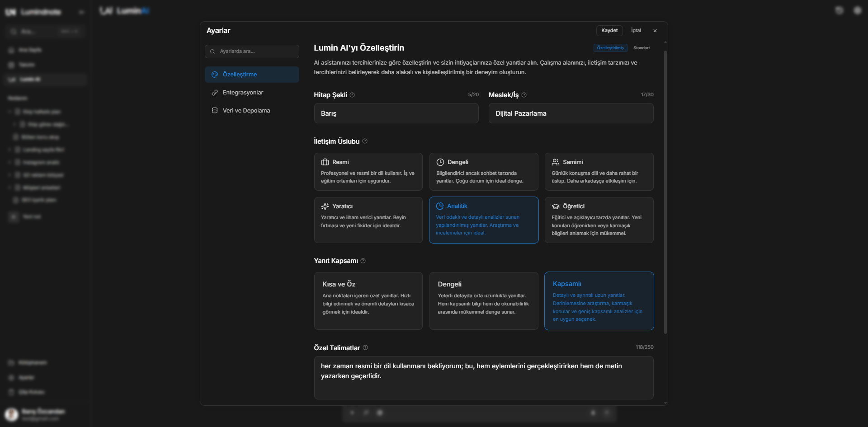This screenshot has height=427, width=868.
Task: Close the Ayarlar dialog with the X
Action: click(x=655, y=31)
